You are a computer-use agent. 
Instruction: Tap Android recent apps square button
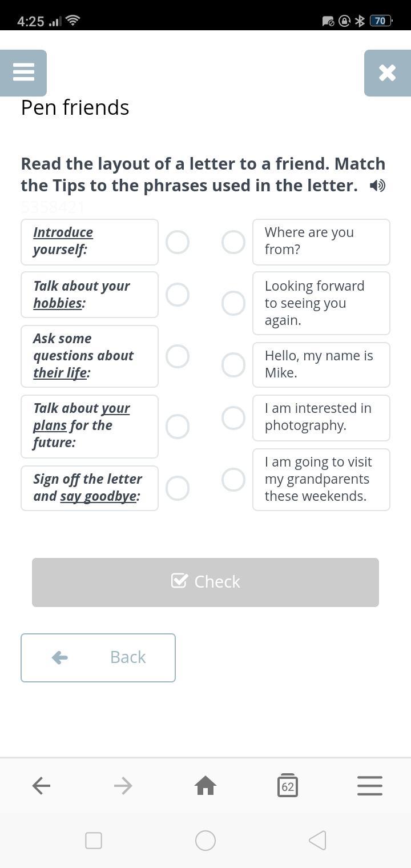[94, 841]
